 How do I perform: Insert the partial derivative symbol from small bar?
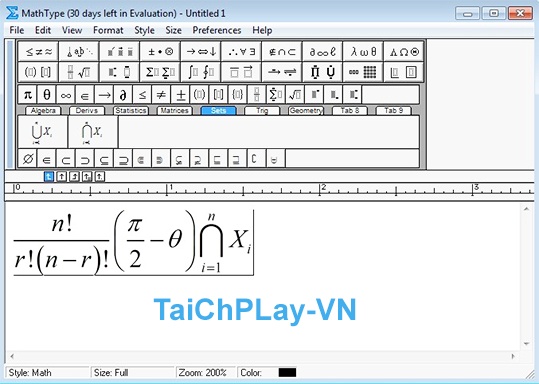pos(123,95)
